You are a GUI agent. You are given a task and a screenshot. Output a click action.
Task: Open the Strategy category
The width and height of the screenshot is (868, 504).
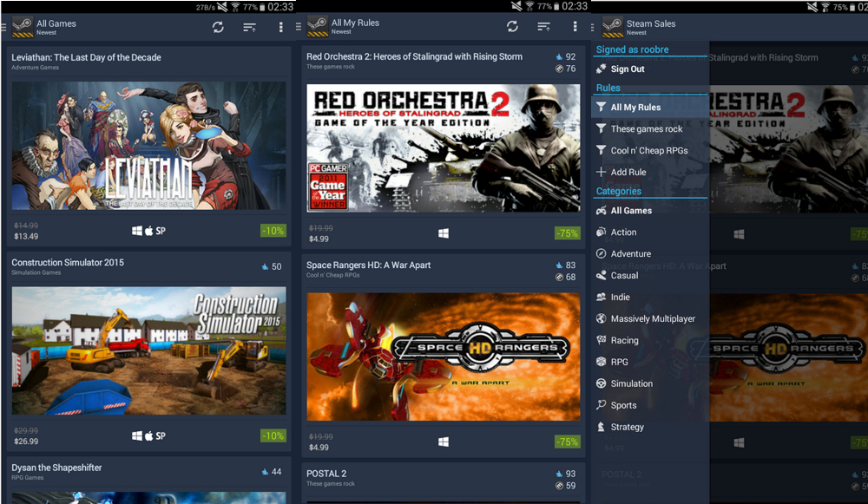[x=627, y=427]
